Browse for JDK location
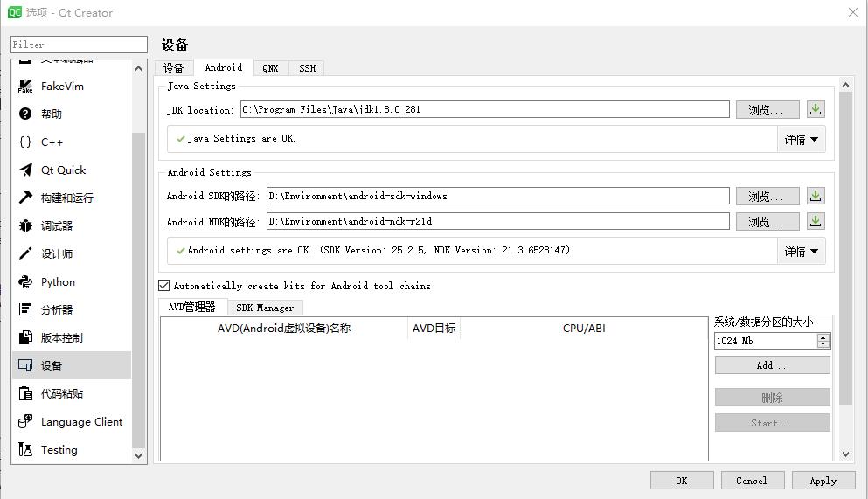This screenshot has height=499, width=868. click(x=767, y=109)
